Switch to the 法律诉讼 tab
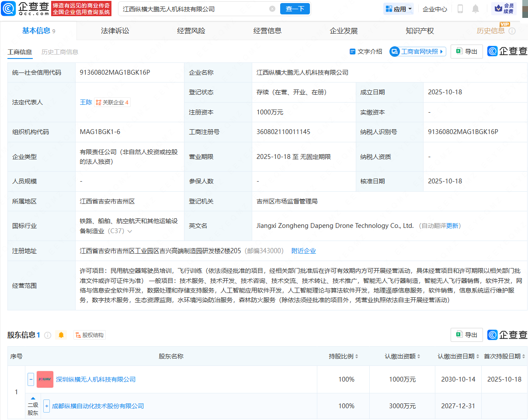The height and width of the screenshot is (420, 528). tap(115, 31)
